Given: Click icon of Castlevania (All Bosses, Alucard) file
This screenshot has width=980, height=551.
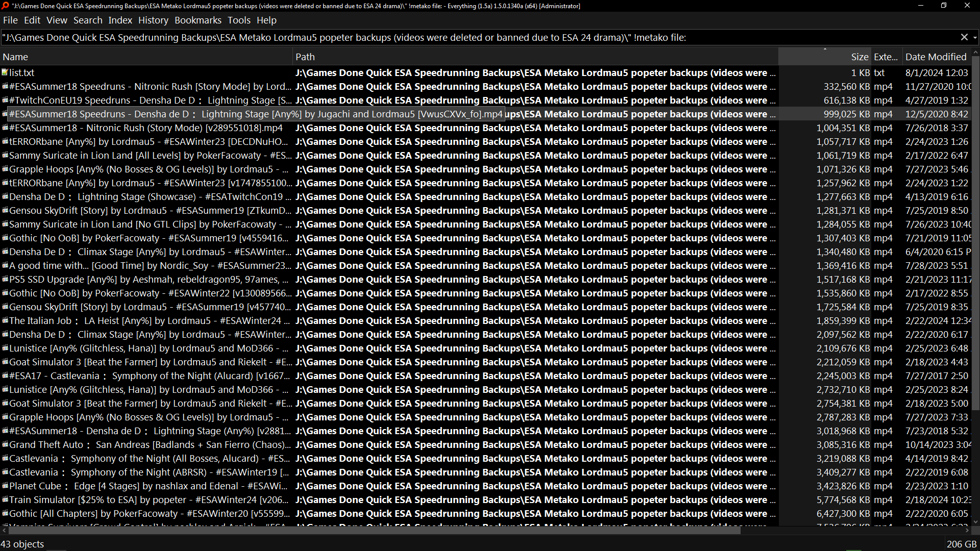Looking at the screenshot, I should [x=5, y=458].
